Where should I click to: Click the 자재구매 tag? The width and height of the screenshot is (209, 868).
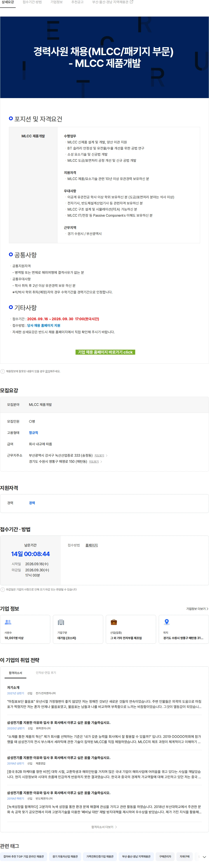pyautogui.click(x=184, y=856)
